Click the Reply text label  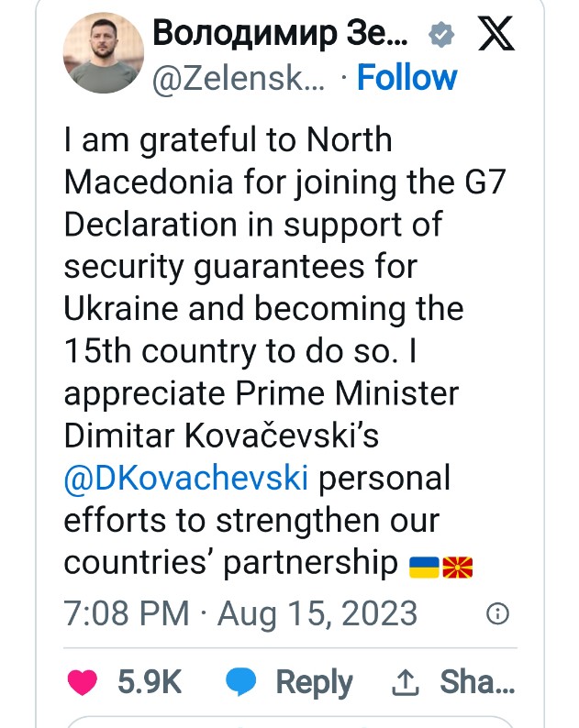[x=315, y=683]
